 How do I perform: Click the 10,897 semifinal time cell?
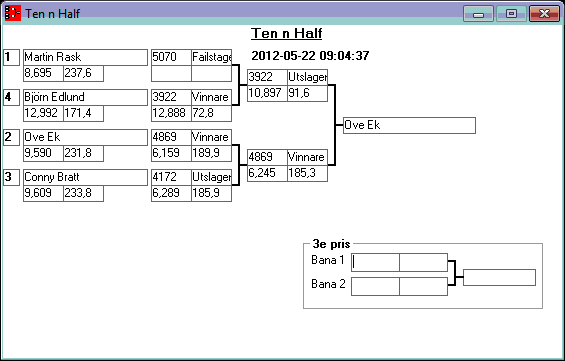[x=267, y=93]
